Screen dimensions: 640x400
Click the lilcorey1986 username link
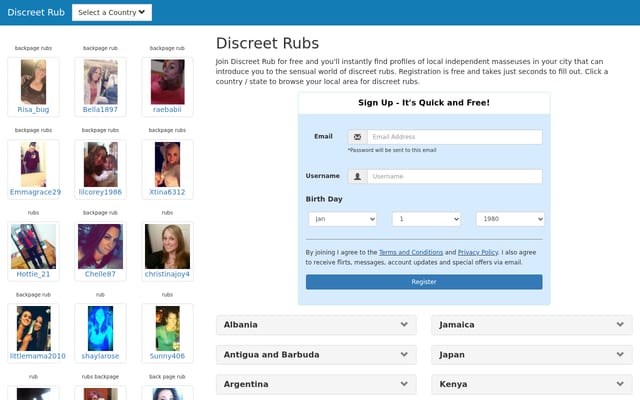[100, 192]
